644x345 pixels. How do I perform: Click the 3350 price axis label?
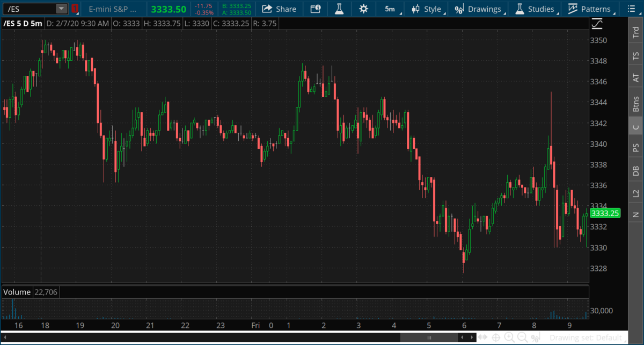pos(598,40)
